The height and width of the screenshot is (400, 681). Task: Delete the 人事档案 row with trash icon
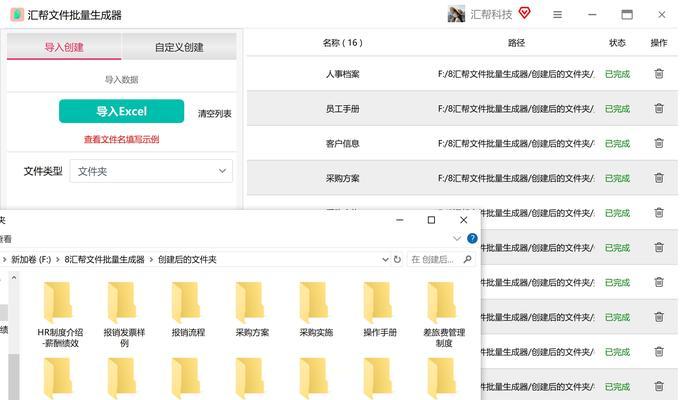(x=659, y=74)
